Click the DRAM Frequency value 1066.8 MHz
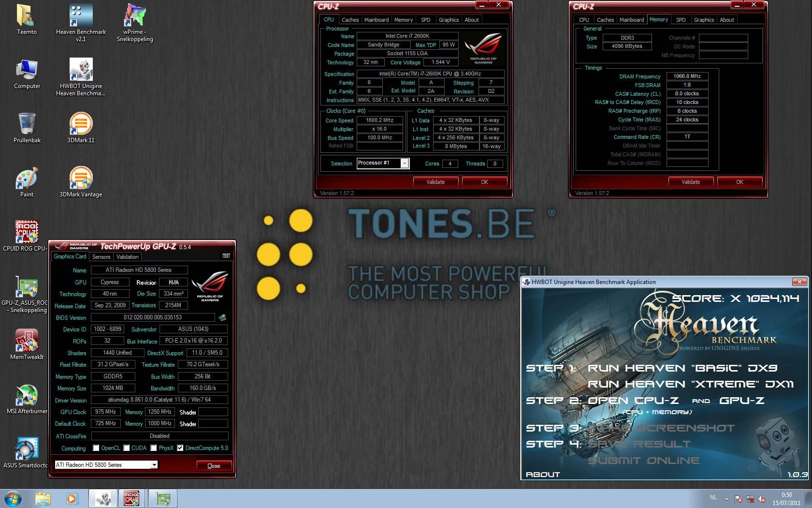 pyautogui.click(x=687, y=76)
